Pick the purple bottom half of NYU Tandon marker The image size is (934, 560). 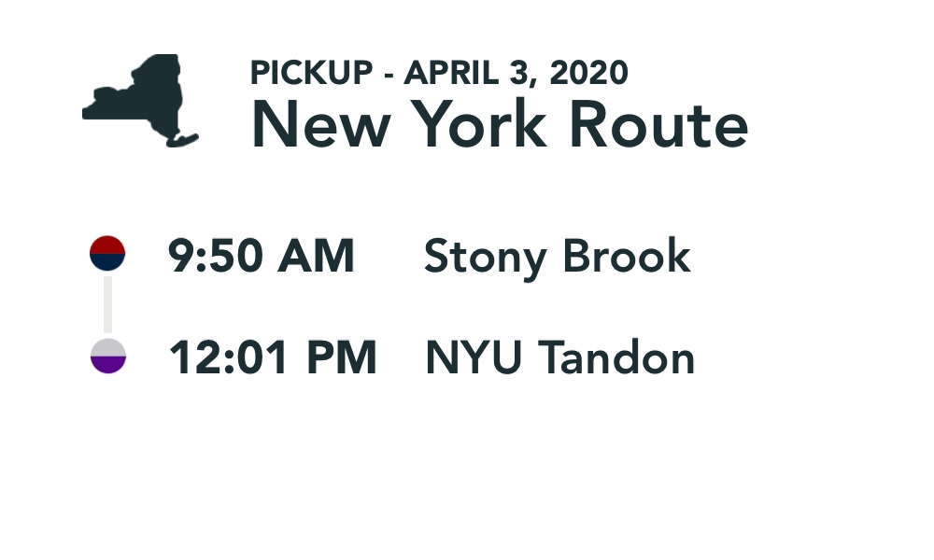(x=107, y=366)
